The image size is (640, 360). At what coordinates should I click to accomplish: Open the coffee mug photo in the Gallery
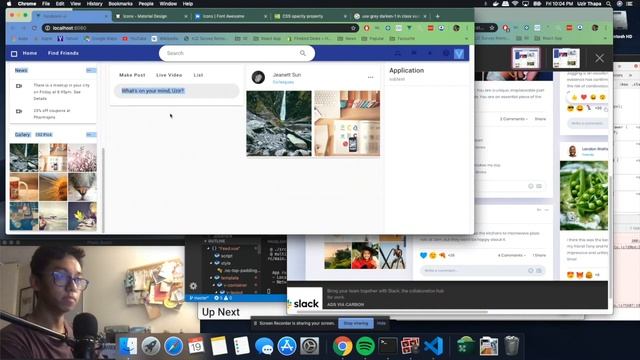tap(24, 187)
